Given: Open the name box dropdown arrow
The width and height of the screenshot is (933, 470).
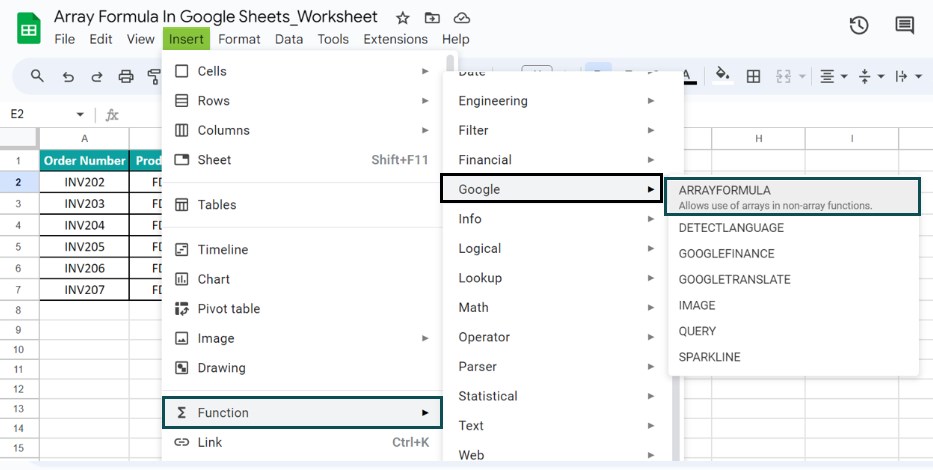Looking at the screenshot, I should 80,114.
